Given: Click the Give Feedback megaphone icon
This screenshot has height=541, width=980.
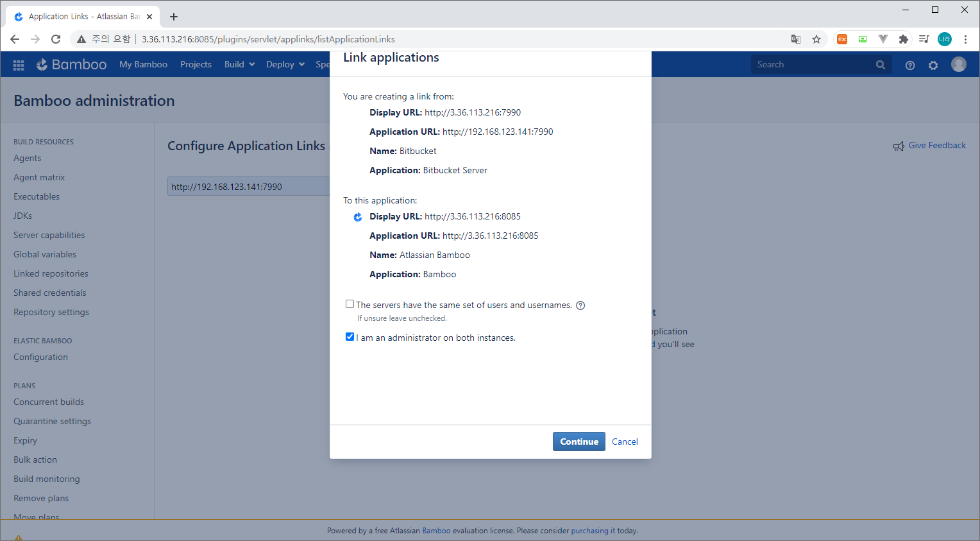Looking at the screenshot, I should [x=899, y=146].
